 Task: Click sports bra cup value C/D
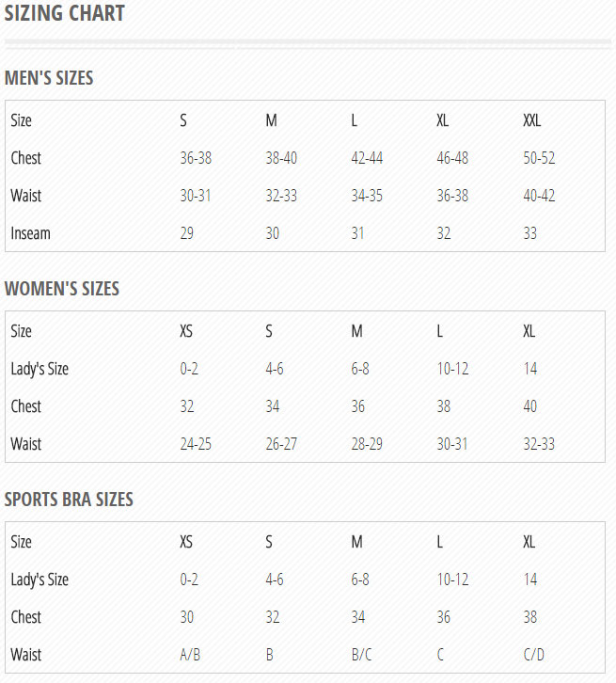click(534, 655)
